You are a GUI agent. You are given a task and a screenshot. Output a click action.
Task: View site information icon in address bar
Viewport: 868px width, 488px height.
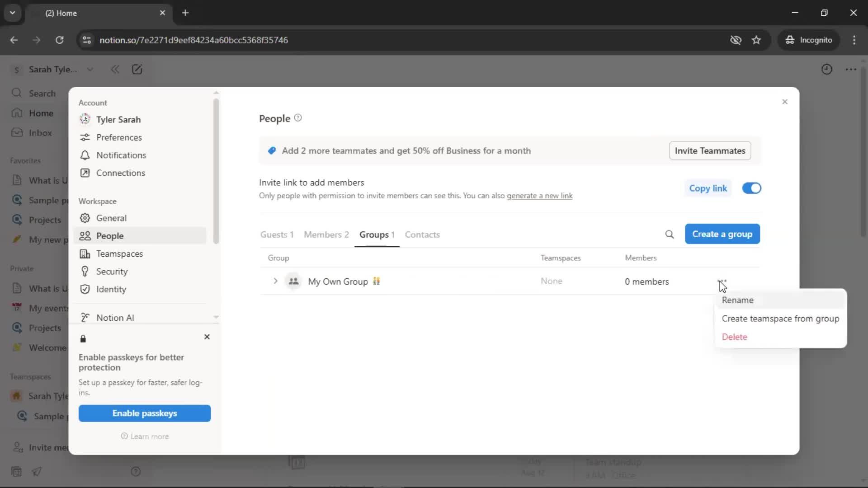(87, 40)
